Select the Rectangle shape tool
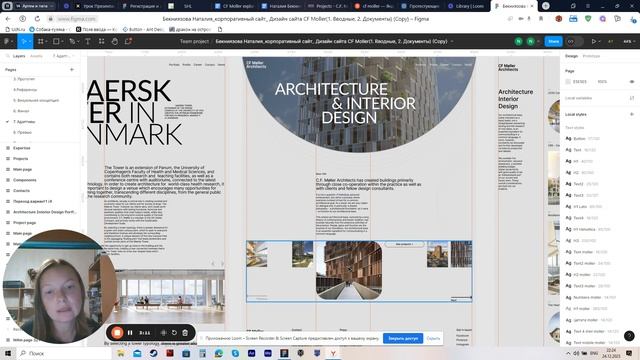 pyautogui.click(x=56, y=41)
